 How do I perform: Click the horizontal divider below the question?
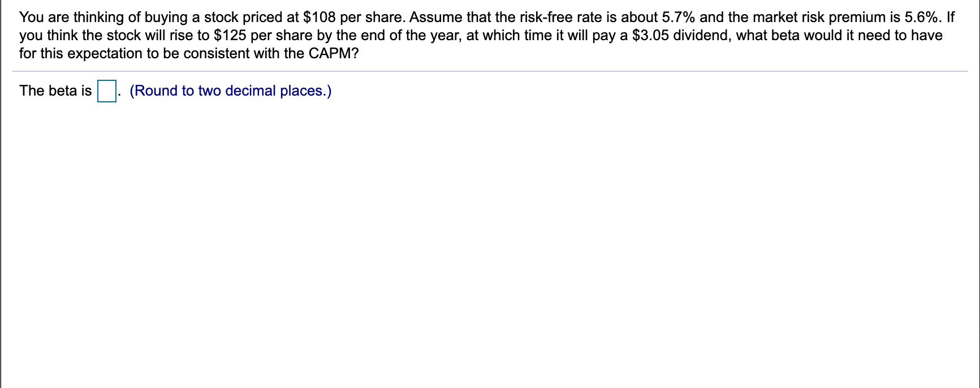[x=490, y=71]
